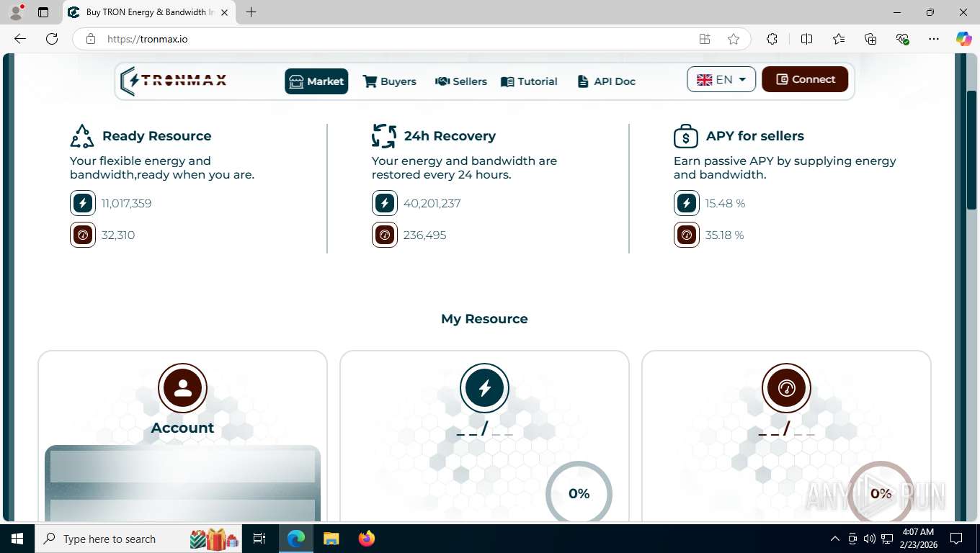Open the Tutorial page

pyautogui.click(x=529, y=81)
